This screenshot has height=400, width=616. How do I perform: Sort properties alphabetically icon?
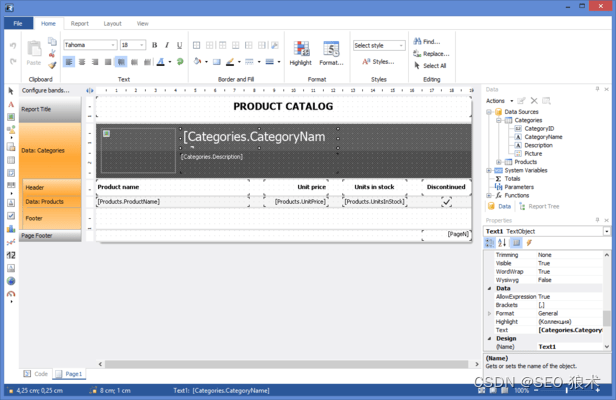point(502,243)
